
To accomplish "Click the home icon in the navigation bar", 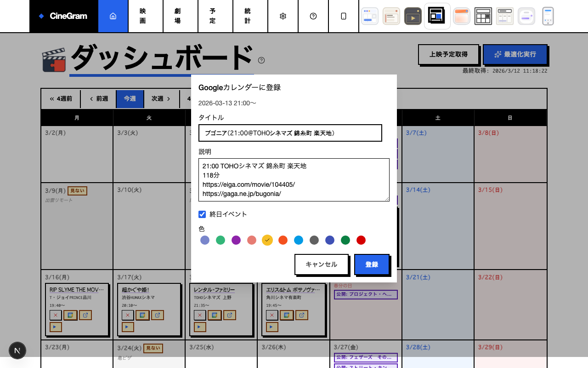I will click(113, 16).
